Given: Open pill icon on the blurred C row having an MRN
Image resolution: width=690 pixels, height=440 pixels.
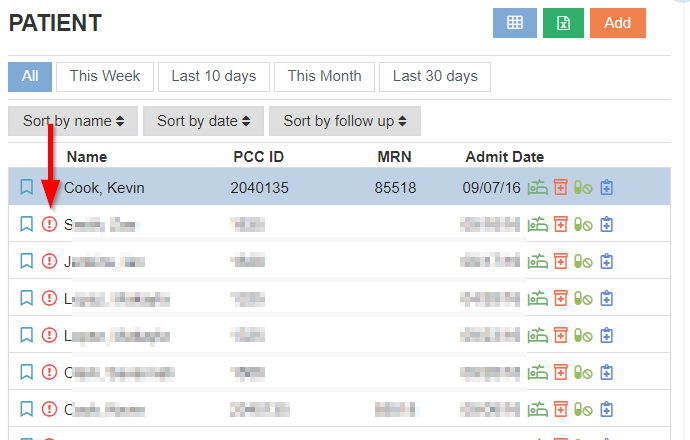Looking at the screenshot, I should click(x=583, y=410).
